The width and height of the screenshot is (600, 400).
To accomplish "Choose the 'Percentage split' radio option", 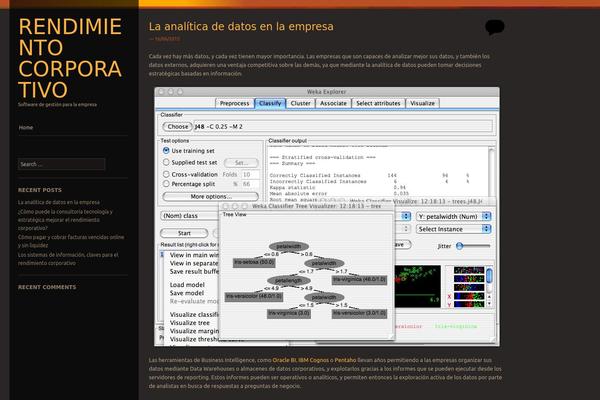I will (x=166, y=185).
